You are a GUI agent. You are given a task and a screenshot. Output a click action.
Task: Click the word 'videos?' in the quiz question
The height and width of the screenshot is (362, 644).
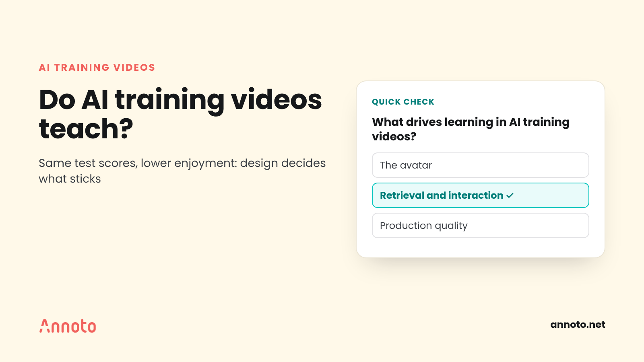point(394,137)
